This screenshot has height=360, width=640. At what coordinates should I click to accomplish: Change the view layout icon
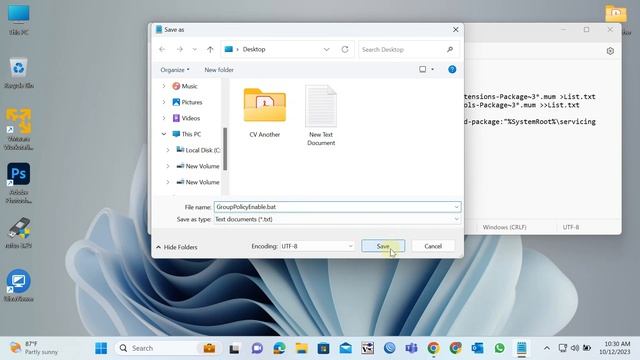[422, 69]
